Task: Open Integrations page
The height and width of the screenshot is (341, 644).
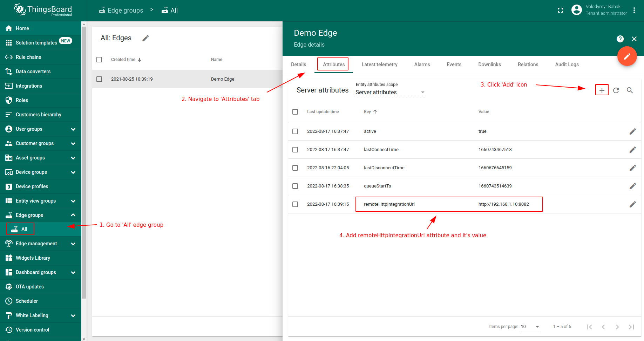Action: 41,86
